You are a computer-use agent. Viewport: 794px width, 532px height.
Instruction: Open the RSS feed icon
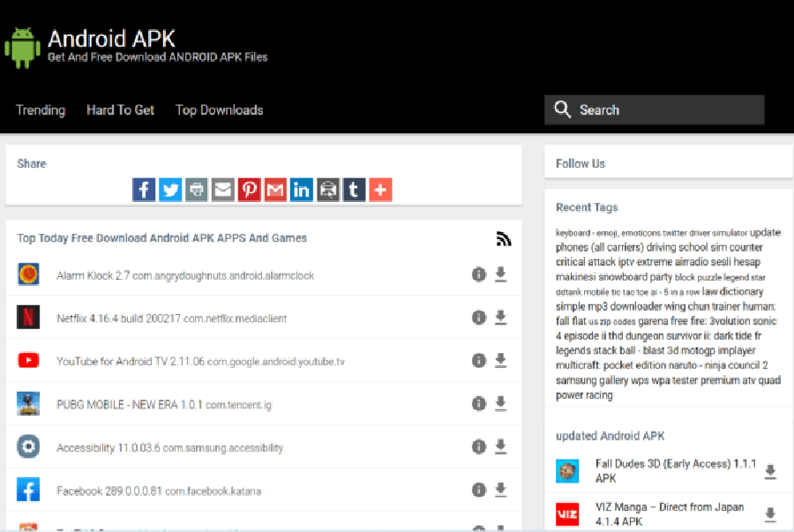[504, 238]
